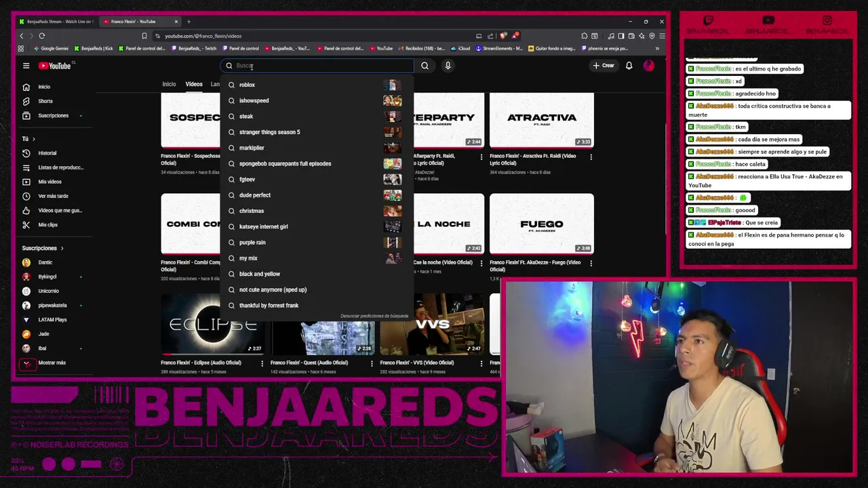Open Google Gemini bookmark
The height and width of the screenshot is (488, 868).
[x=51, y=49]
